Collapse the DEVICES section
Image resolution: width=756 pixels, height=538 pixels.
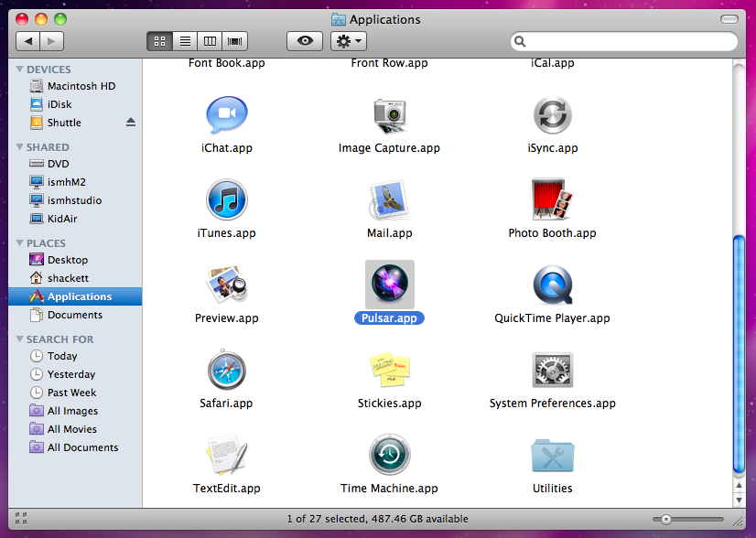(x=20, y=70)
